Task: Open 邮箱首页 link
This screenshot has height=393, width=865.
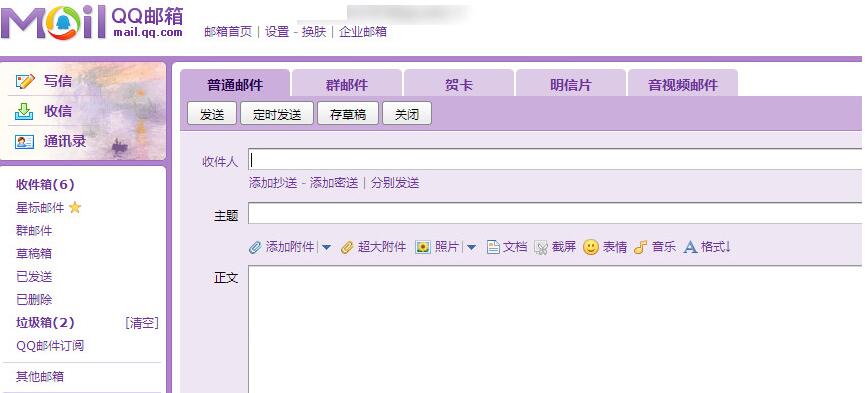Action: tap(228, 31)
